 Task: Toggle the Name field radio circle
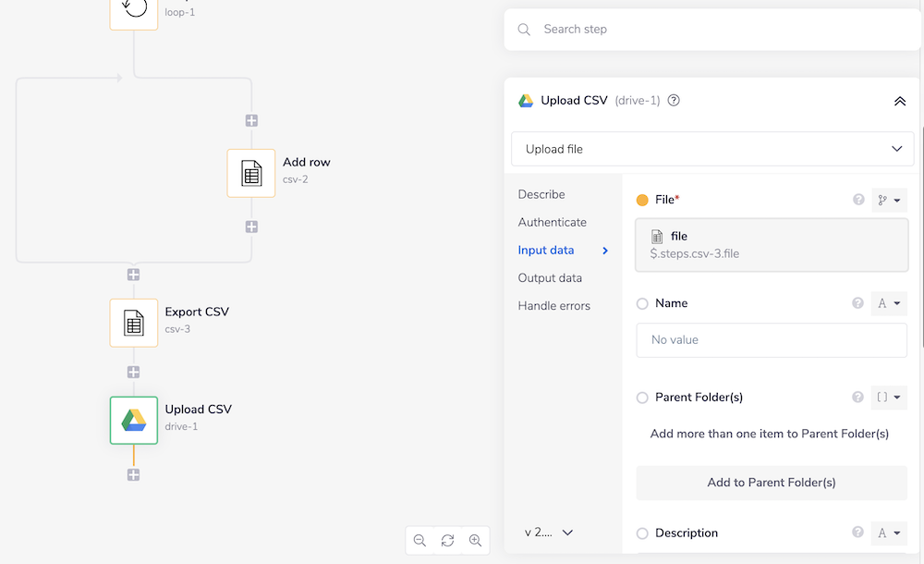pyautogui.click(x=642, y=303)
